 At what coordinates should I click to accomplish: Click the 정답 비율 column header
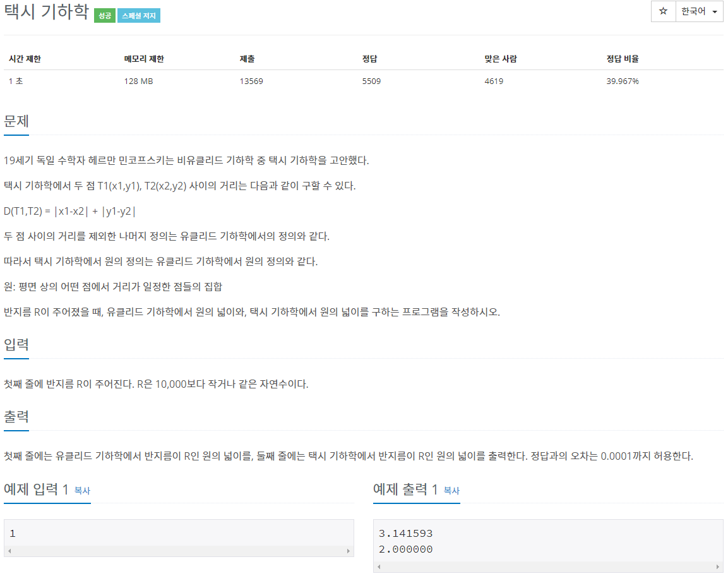point(623,59)
